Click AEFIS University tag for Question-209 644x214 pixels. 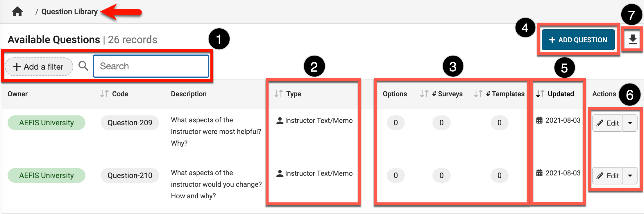point(46,123)
